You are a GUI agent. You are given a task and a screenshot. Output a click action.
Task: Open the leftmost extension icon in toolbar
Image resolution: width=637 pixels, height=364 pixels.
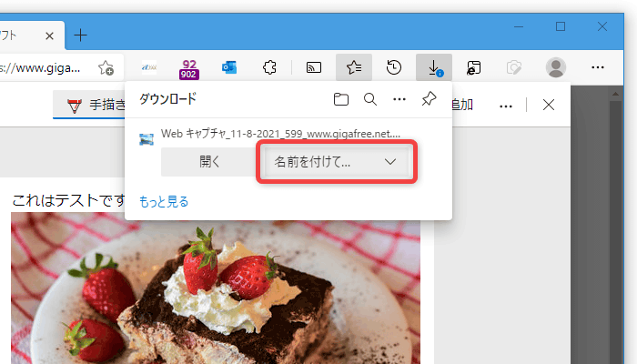(x=149, y=67)
